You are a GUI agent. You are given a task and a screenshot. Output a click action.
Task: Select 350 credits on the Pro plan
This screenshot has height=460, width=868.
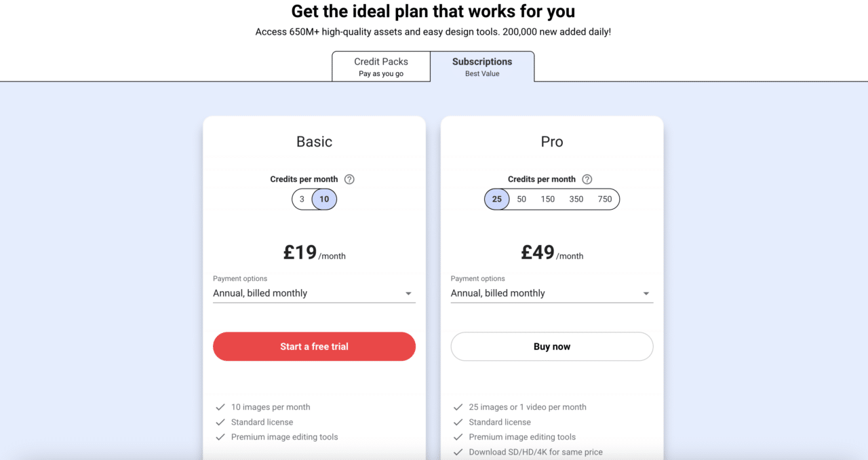(x=576, y=199)
